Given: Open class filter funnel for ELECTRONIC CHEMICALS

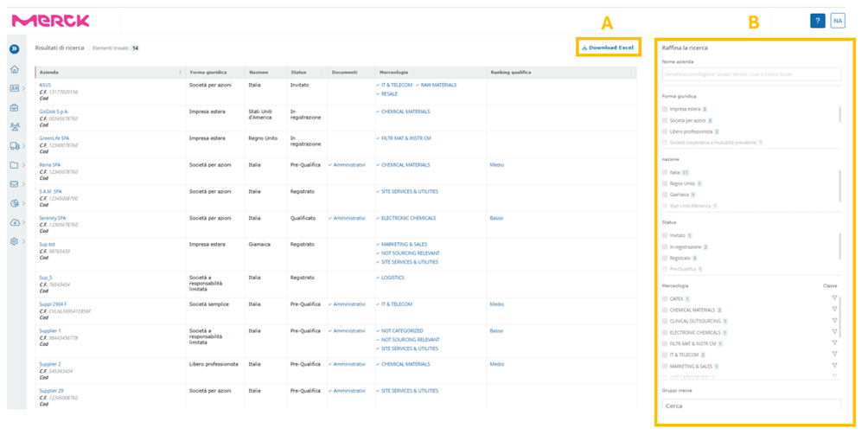Looking at the screenshot, I should click(834, 331).
